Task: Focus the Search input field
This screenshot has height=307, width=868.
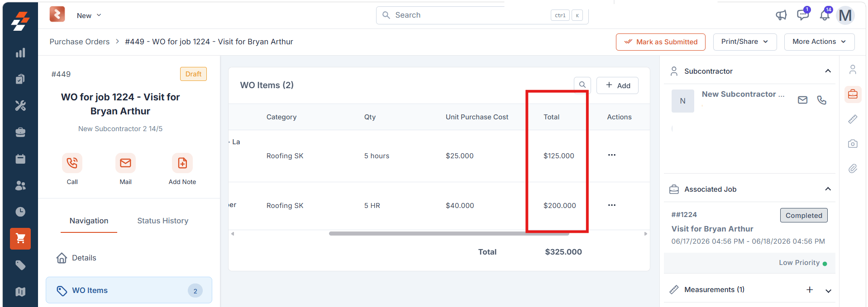Action: [x=482, y=15]
